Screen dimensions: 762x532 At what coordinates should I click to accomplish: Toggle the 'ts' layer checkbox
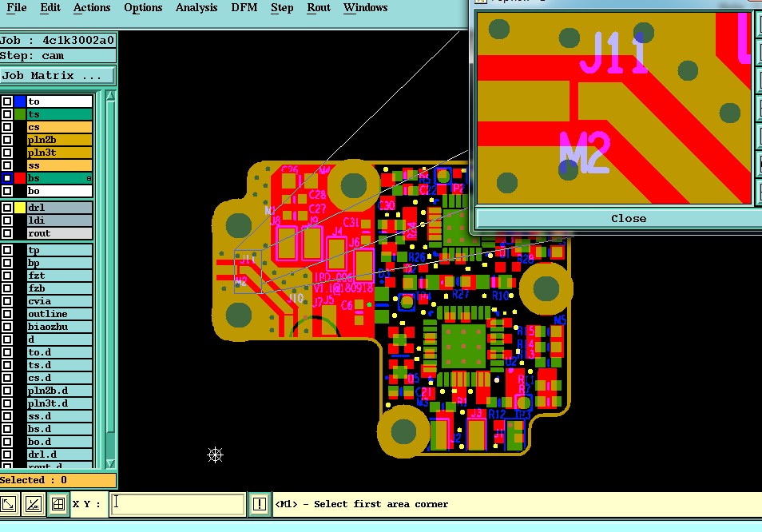click(x=7, y=114)
